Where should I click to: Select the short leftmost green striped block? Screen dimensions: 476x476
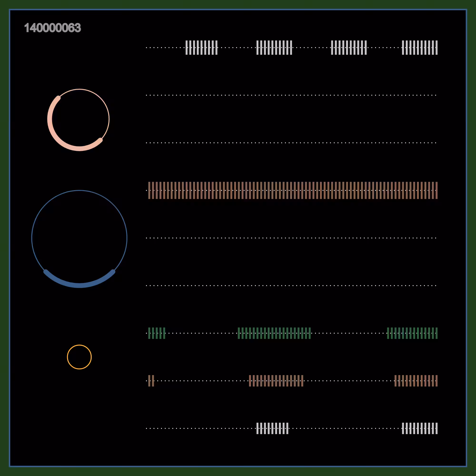point(157,333)
